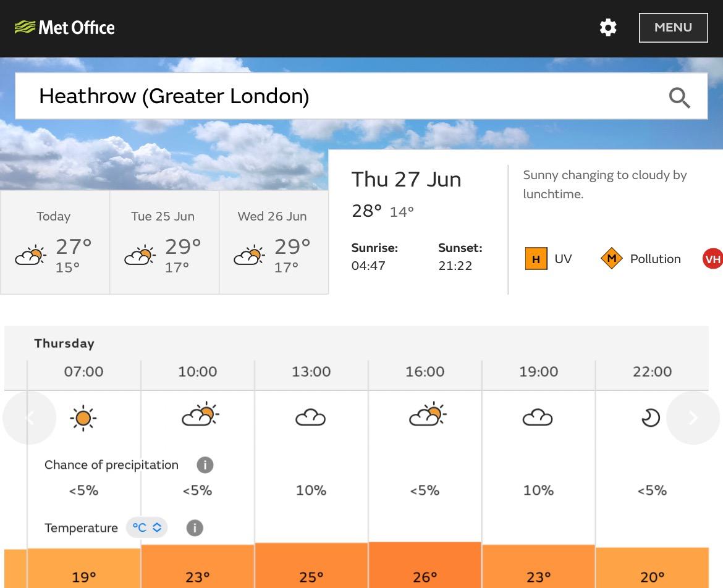The image size is (723, 588).
Task: Click the 22:00 column header
Action: pyautogui.click(x=652, y=371)
